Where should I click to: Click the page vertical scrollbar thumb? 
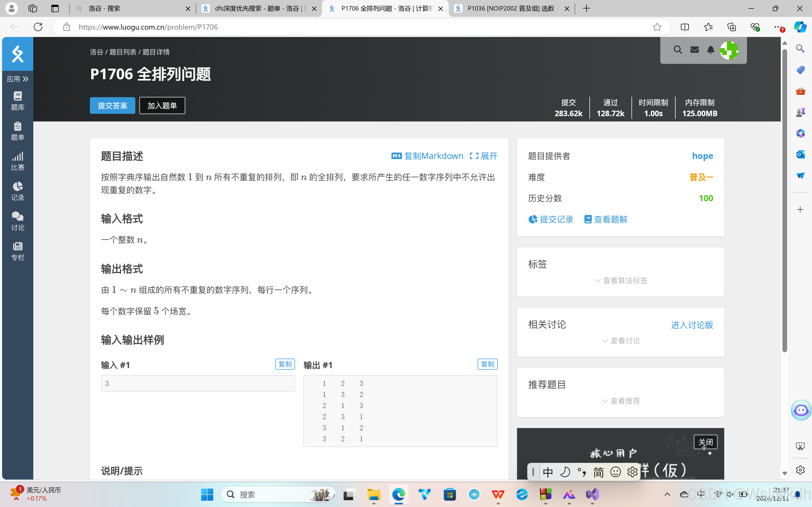tap(785, 201)
